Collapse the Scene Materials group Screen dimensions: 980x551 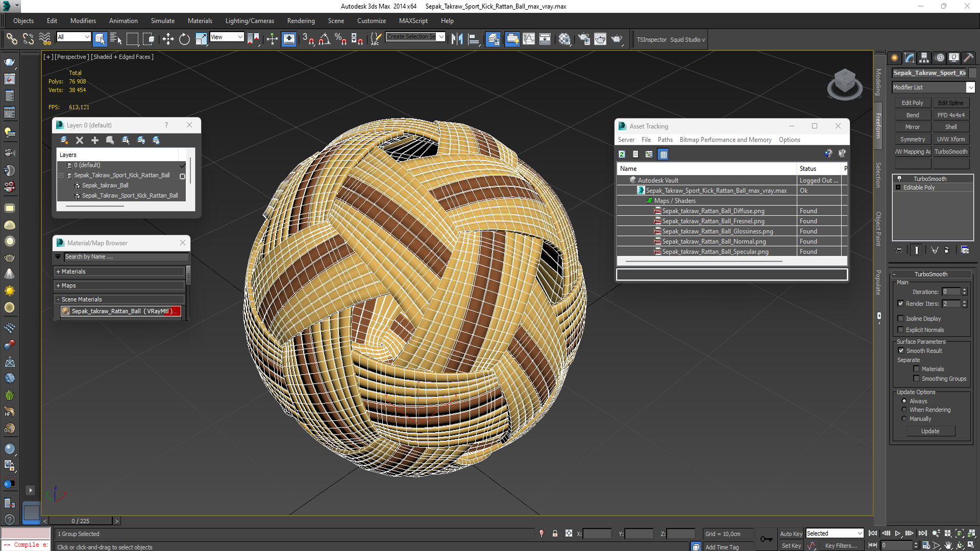[x=58, y=299]
